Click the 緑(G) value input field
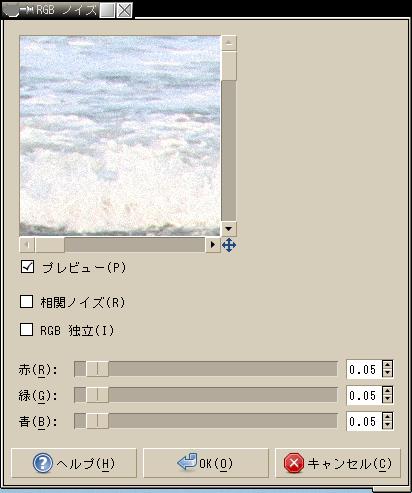The width and height of the screenshot is (412, 493). pos(364,395)
